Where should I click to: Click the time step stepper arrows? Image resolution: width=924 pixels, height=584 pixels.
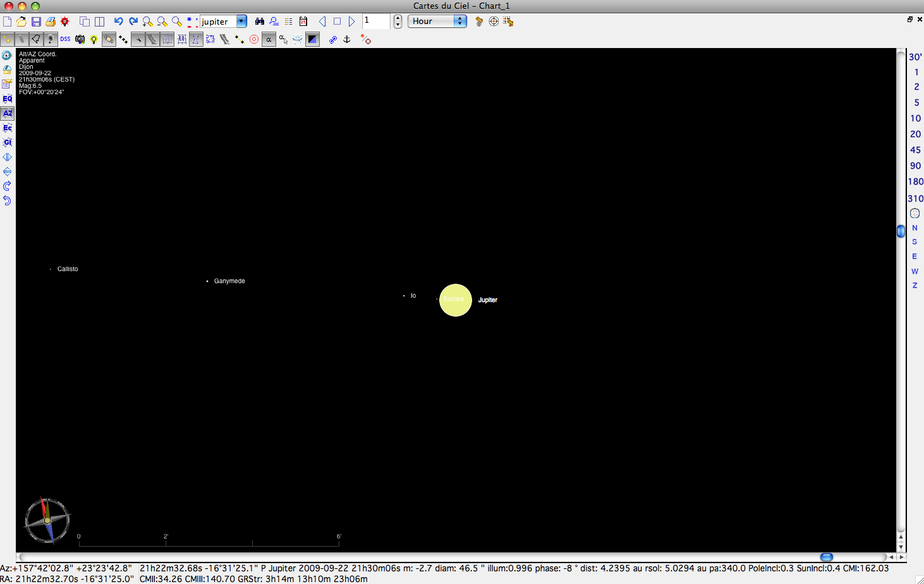398,21
